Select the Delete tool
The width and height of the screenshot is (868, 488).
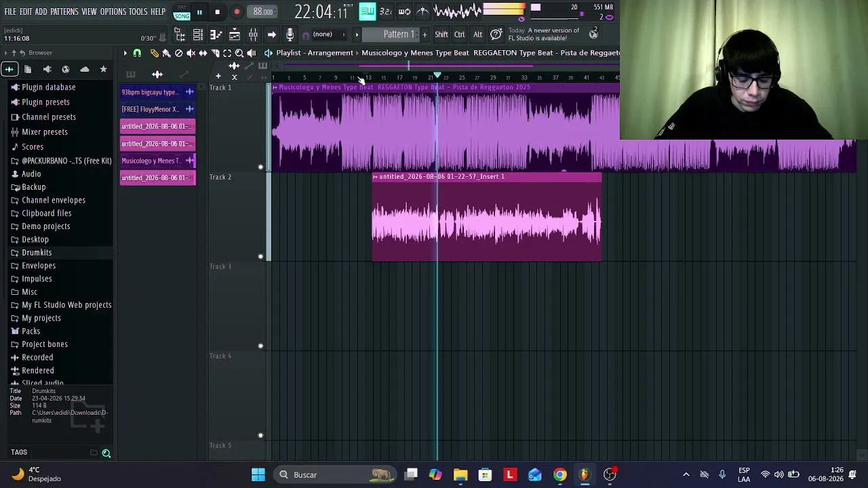pyautogui.click(x=178, y=53)
